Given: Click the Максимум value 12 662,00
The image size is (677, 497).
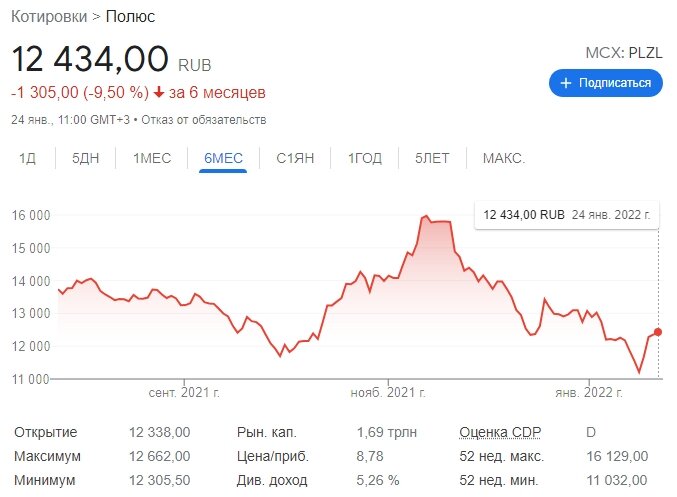Looking at the screenshot, I should click(159, 456).
